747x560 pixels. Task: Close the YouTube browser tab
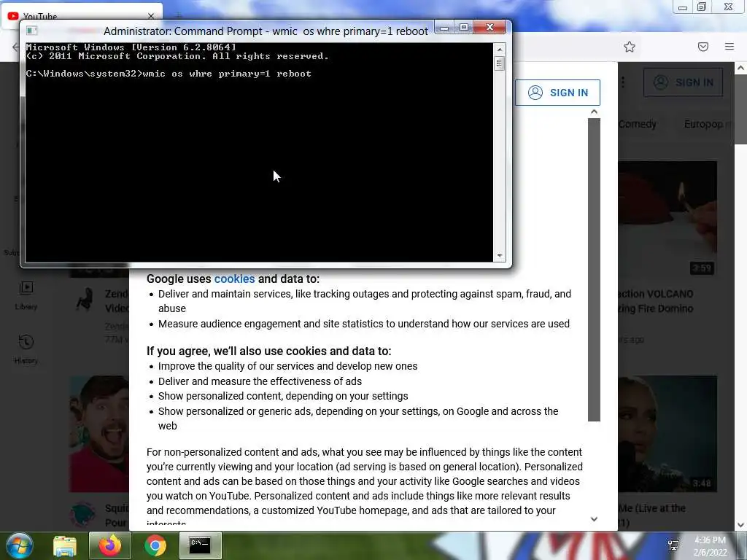click(x=151, y=16)
